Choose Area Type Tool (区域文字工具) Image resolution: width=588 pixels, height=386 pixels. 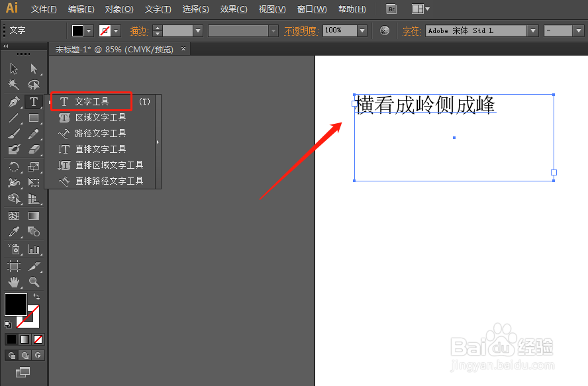tap(101, 118)
